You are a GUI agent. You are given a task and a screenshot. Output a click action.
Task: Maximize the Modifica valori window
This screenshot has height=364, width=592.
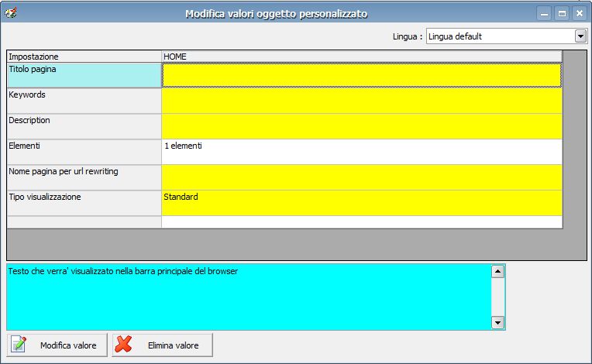[x=562, y=14]
